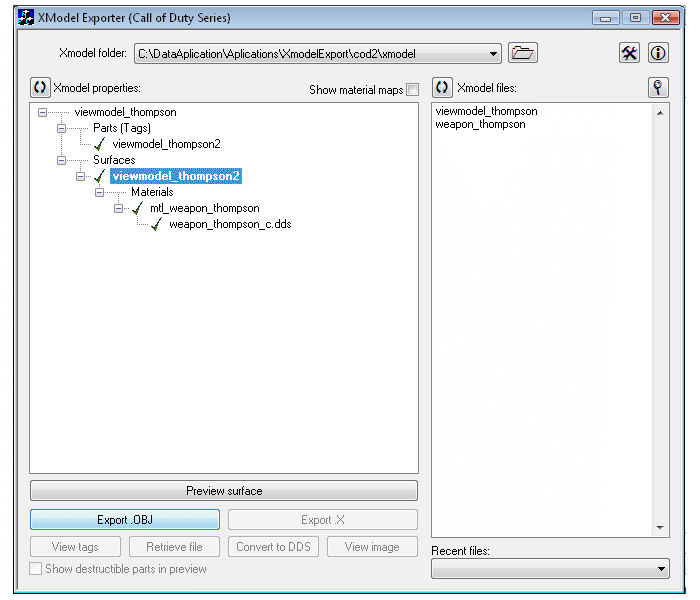Select viewmodel_thompson2 under Parts (Tags)
The image size is (700, 600).
pos(167,144)
